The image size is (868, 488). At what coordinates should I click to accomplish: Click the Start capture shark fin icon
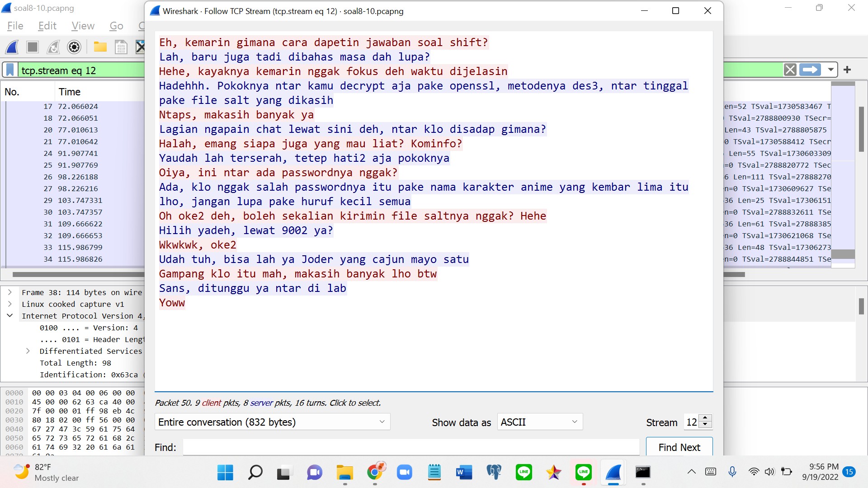tap(12, 47)
